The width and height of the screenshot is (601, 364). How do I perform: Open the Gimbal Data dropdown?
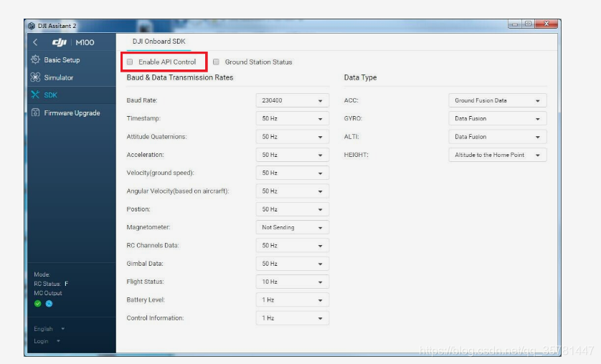point(292,264)
